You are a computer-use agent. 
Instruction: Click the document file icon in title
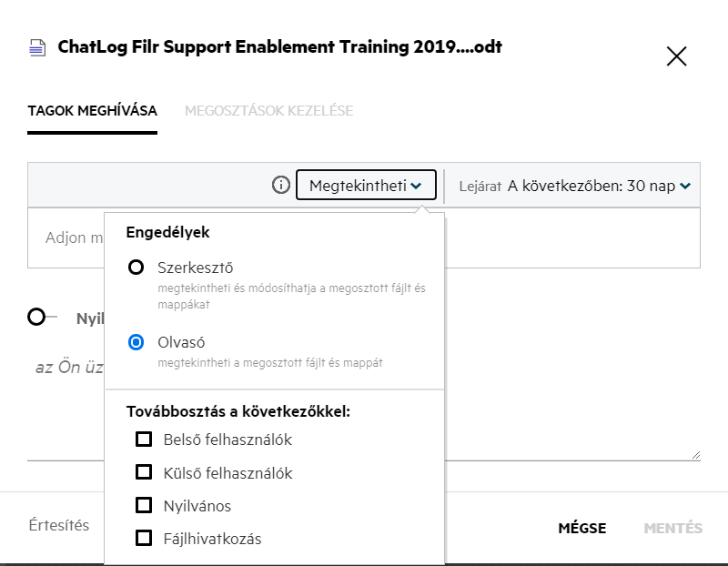click(x=36, y=47)
